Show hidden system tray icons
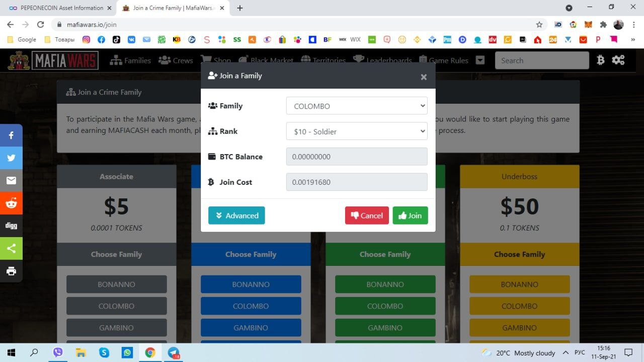 click(566, 352)
